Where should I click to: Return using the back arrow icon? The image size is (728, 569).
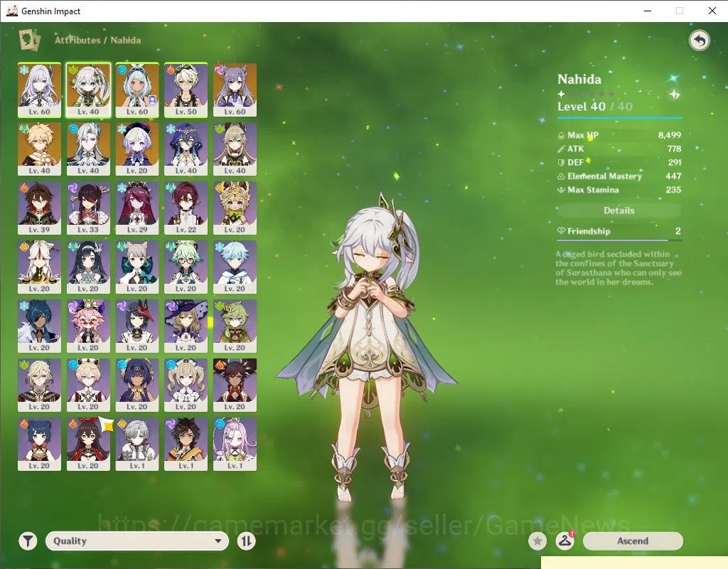click(x=700, y=41)
